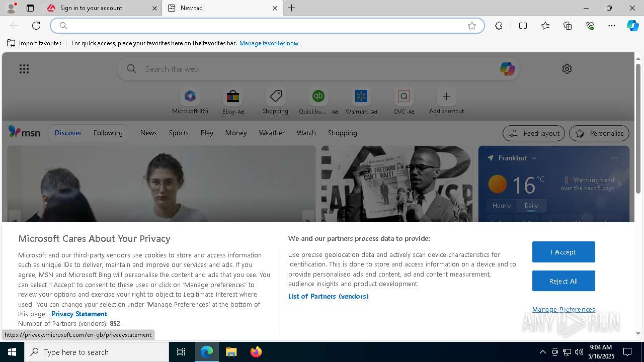The width and height of the screenshot is (644, 362).
Task: Close the New tab
Action: point(275,8)
